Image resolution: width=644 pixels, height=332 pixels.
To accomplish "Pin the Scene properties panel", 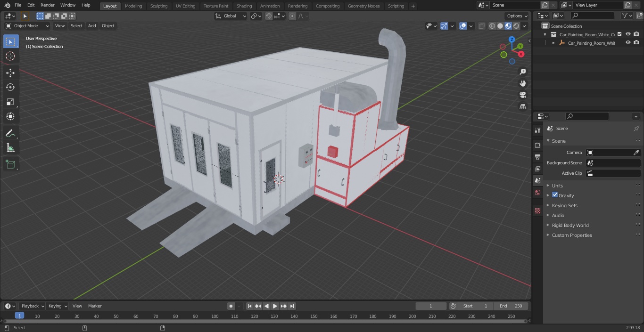I will pyautogui.click(x=636, y=129).
